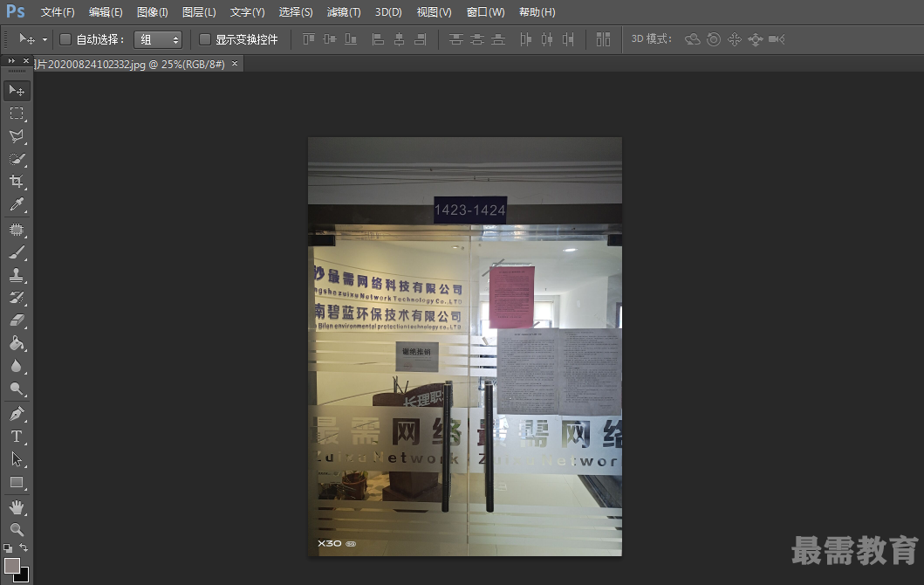Enable the 显示变换控件 checkbox

[205, 39]
